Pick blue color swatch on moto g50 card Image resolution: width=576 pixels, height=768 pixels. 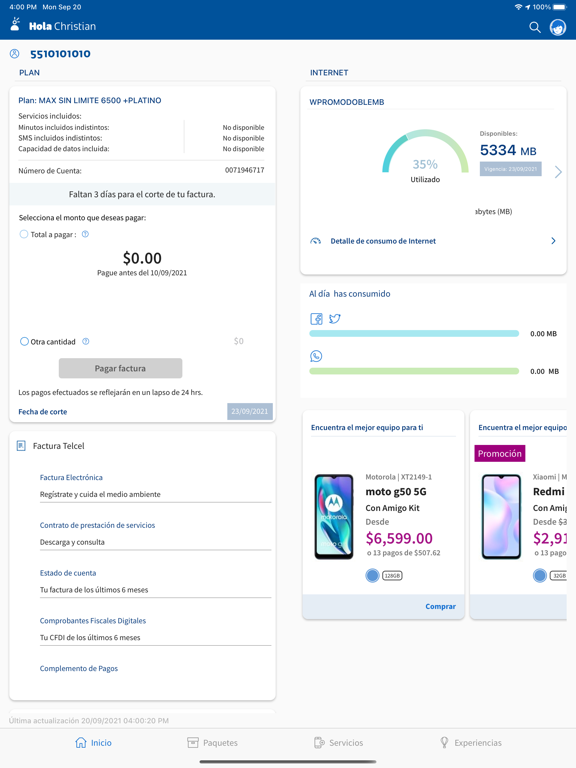point(372,576)
